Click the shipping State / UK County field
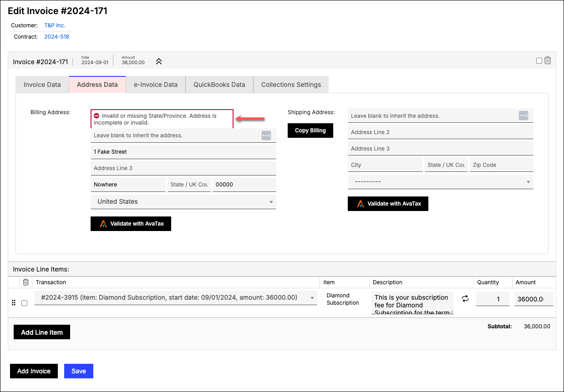Image resolution: width=564 pixels, height=392 pixels. point(446,165)
